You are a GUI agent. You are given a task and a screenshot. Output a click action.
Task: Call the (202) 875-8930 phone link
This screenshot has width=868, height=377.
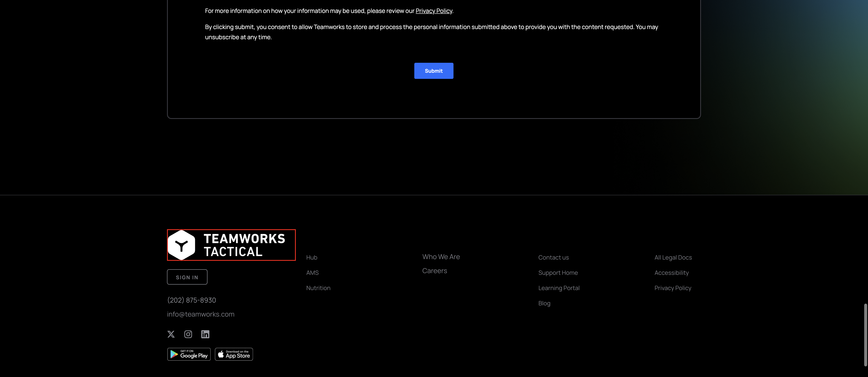click(191, 300)
